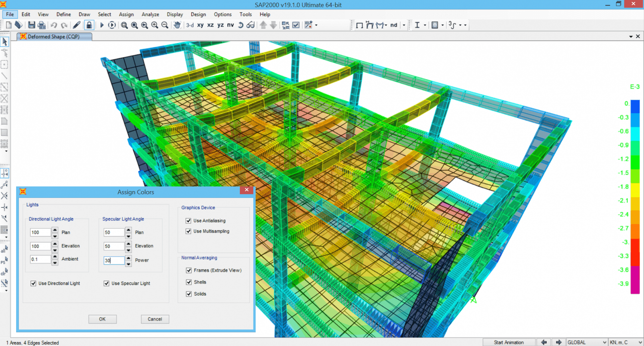
Task: Click the Run Analysis play icon
Action: pyautogui.click(x=102, y=25)
